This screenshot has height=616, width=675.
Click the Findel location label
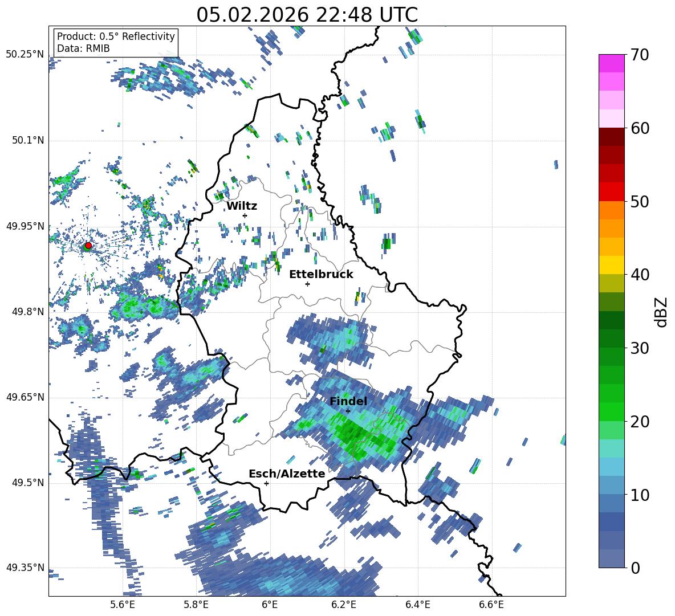(348, 401)
